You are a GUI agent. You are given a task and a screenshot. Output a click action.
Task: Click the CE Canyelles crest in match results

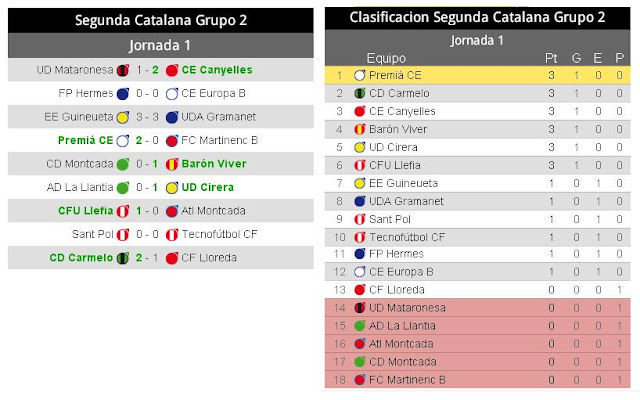172,70
